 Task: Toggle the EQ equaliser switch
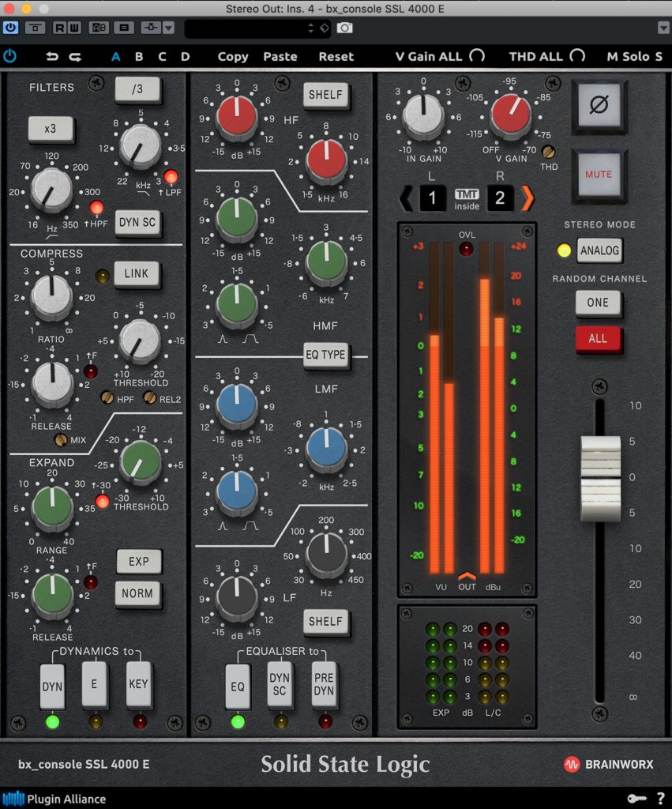[x=237, y=687]
